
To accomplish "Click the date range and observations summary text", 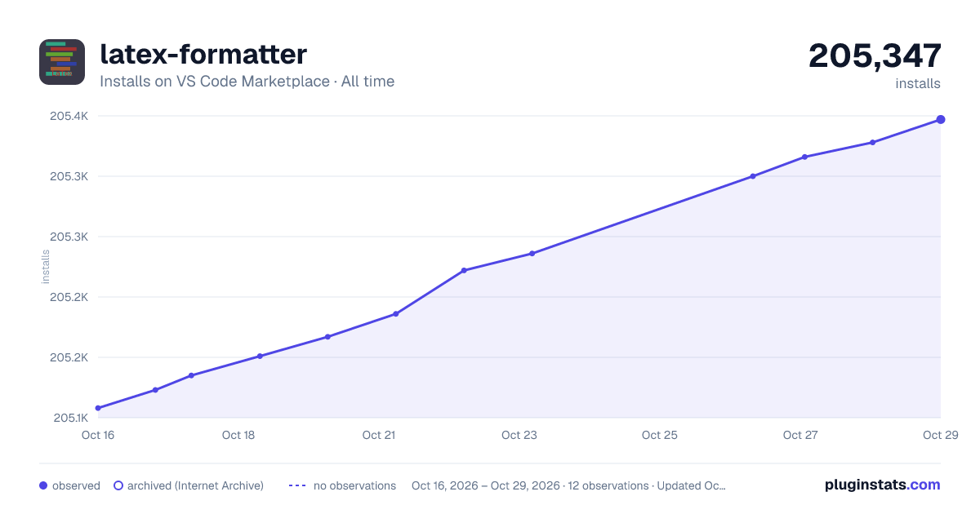I will point(568,485).
